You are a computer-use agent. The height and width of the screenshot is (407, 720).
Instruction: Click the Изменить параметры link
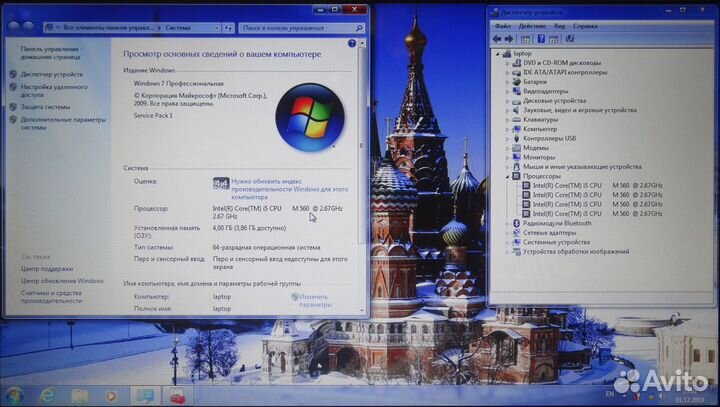(x=315, y=300)
